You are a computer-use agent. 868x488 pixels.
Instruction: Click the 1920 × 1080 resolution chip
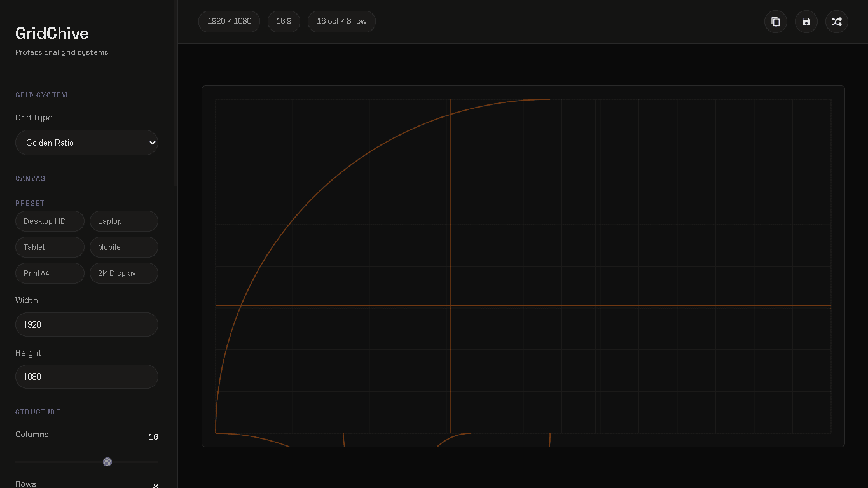point(229,22)
